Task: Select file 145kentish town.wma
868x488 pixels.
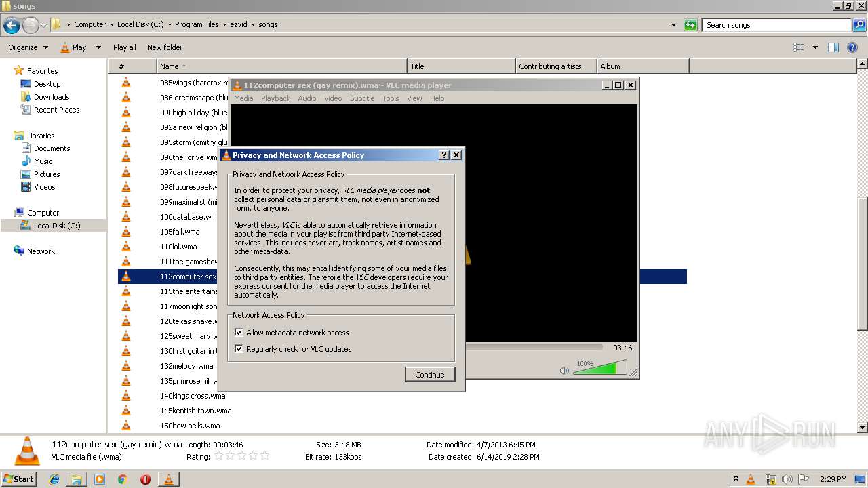Action: (x=195, y=411)
